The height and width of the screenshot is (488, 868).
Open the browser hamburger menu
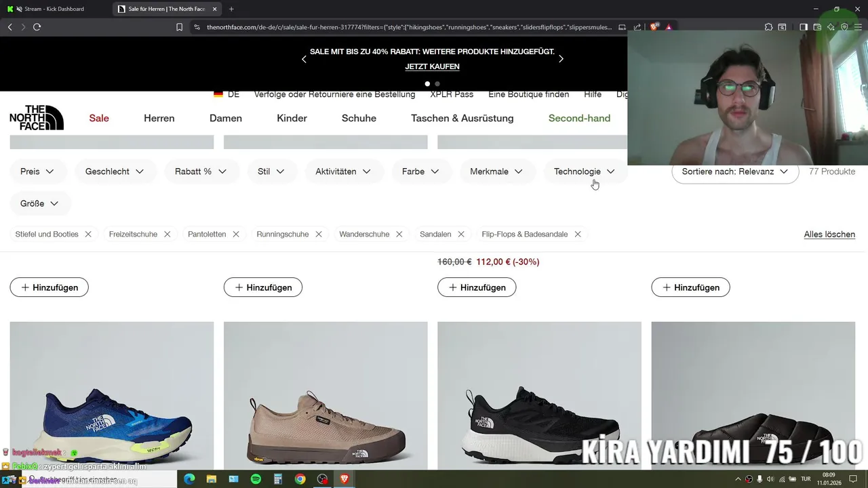pyautogui.click(x=858, y=27)
